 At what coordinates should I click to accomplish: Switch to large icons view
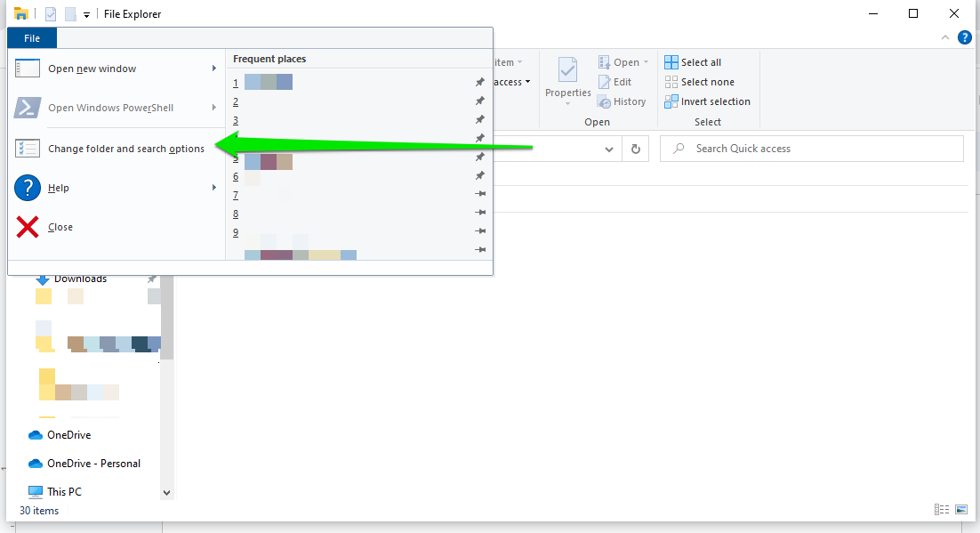(961, 510)
